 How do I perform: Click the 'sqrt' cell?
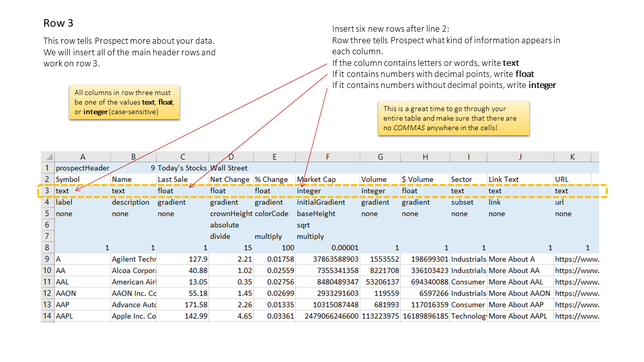[x=328, y=225]
